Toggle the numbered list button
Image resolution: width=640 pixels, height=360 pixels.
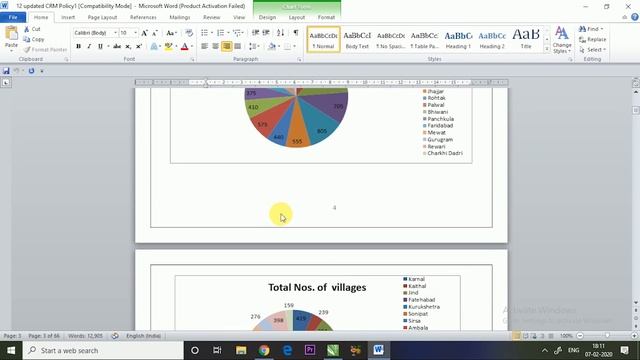pos(220,33)
